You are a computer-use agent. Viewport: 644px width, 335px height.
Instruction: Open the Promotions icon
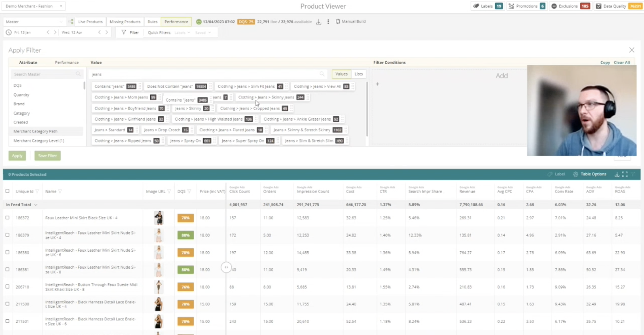tap(511, 6)
